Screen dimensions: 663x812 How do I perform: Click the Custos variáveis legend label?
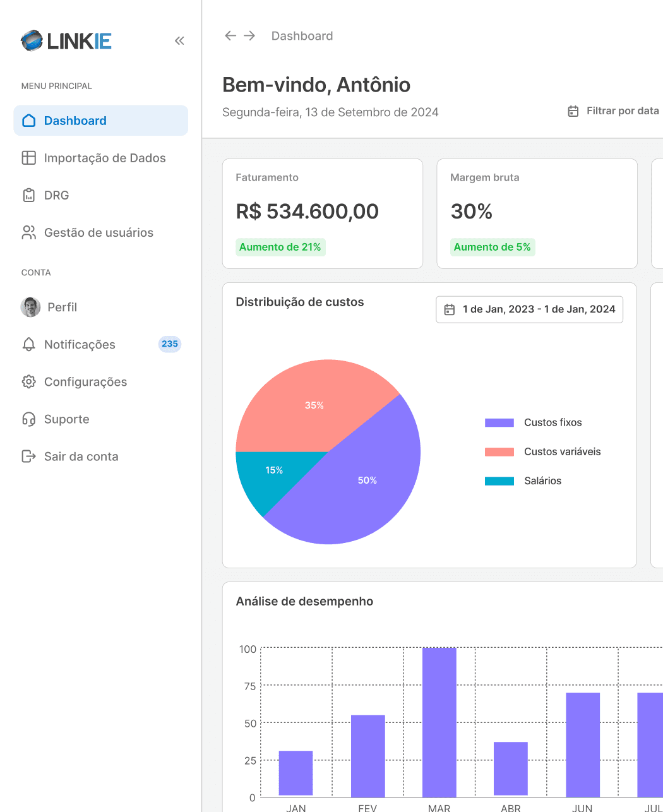[x=563, y=451]
